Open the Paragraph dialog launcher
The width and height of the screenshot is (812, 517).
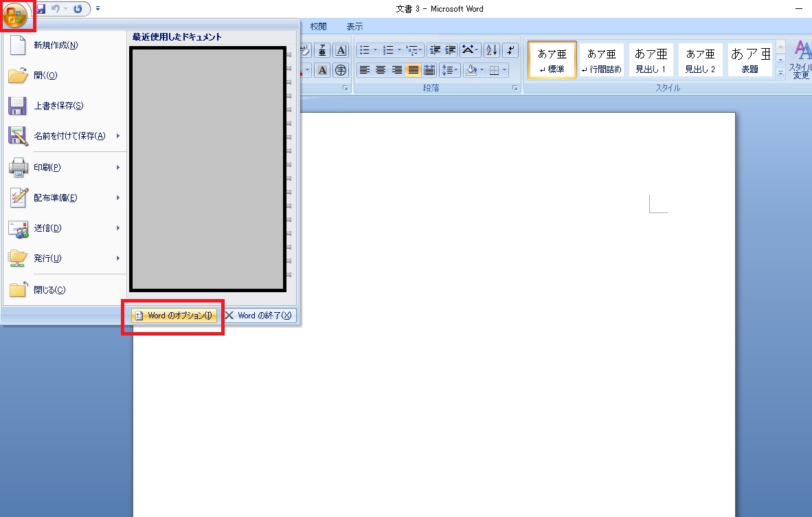pyautogui.click(x=515, y=88)
